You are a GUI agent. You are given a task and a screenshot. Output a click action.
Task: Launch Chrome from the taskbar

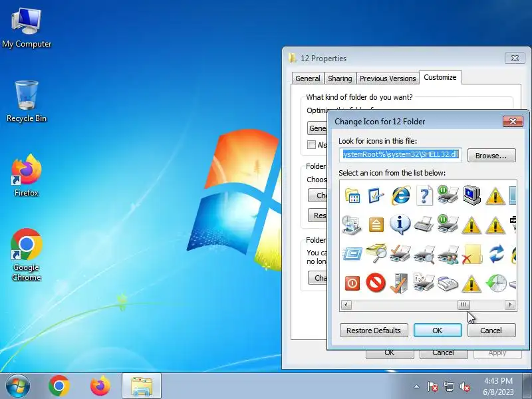tap(59, 386)
